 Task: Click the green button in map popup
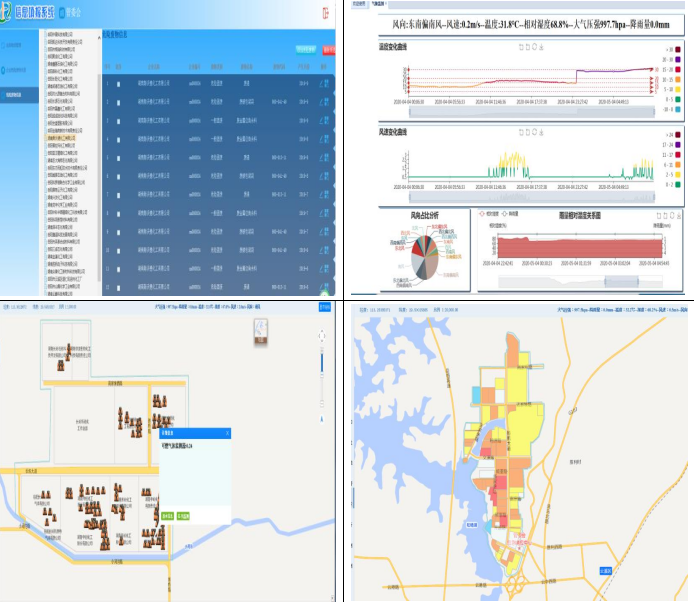[167, 516]
